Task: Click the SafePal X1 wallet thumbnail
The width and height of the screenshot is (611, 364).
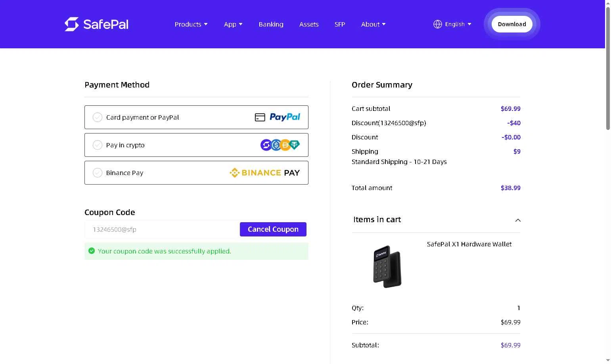Action: pos(387,266)
